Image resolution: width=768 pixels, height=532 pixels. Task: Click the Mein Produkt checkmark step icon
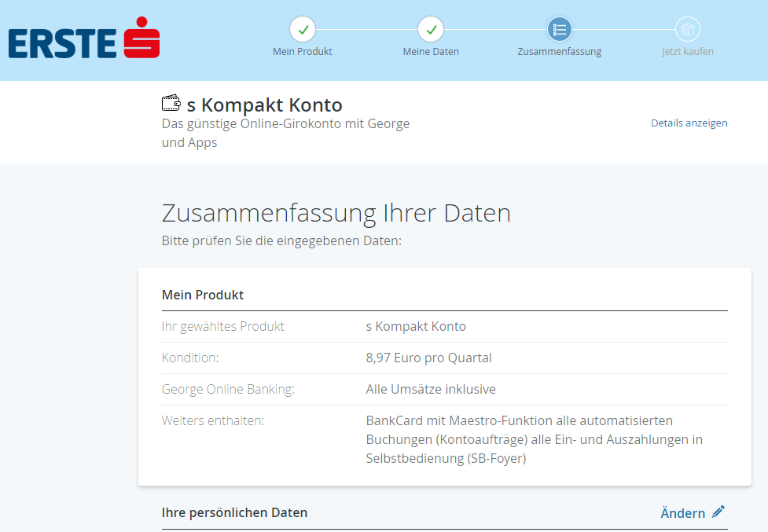tap(303, 29)
